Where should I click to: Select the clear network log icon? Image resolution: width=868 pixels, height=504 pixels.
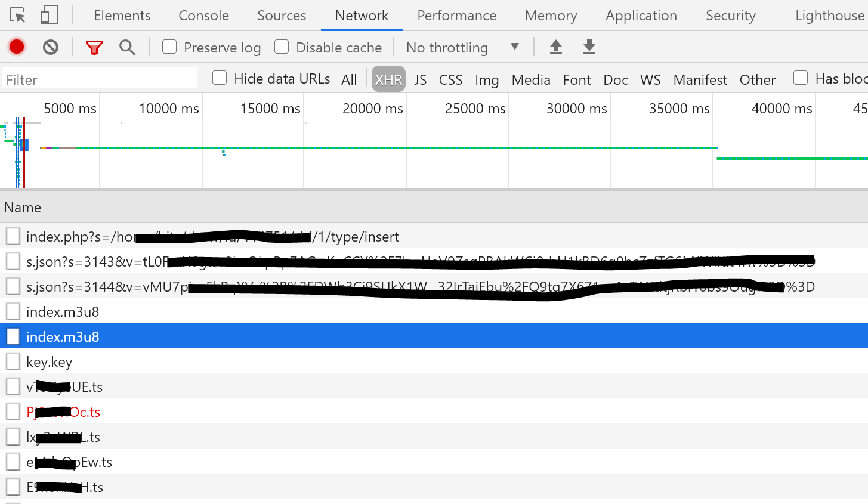pyautogui.click(x=51, y=47)
